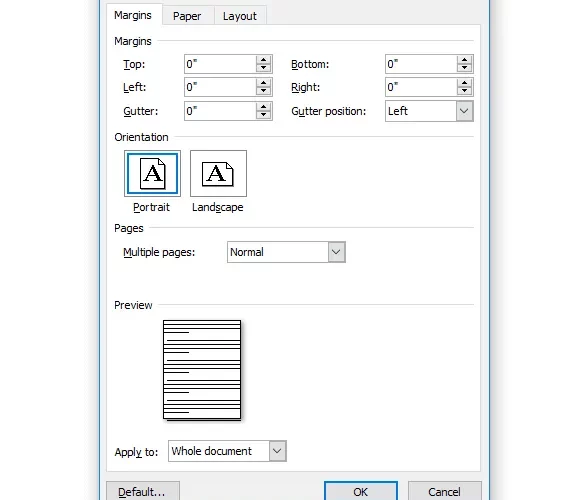
Task: Decrease the Top margin with down arrow
Action: (264, 68)
